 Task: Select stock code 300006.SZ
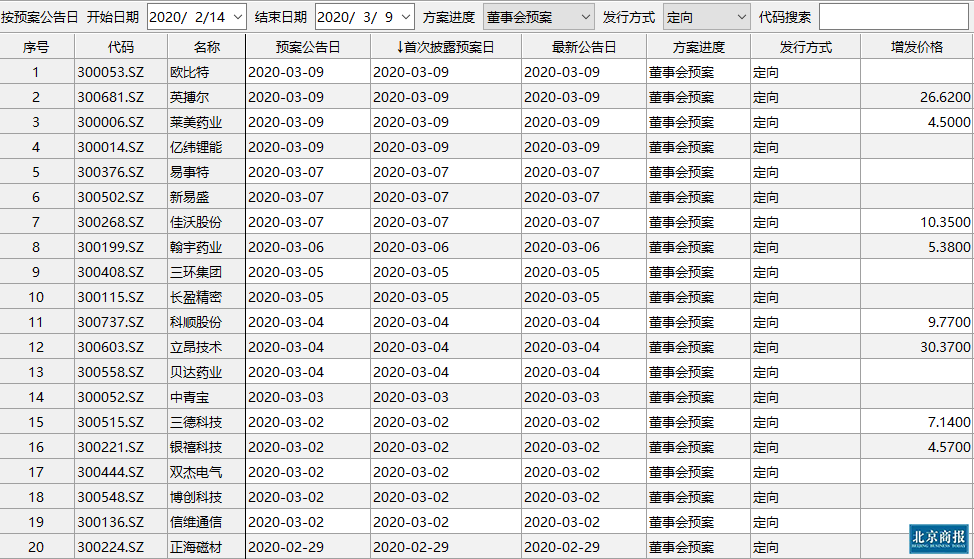click(111, 122)
